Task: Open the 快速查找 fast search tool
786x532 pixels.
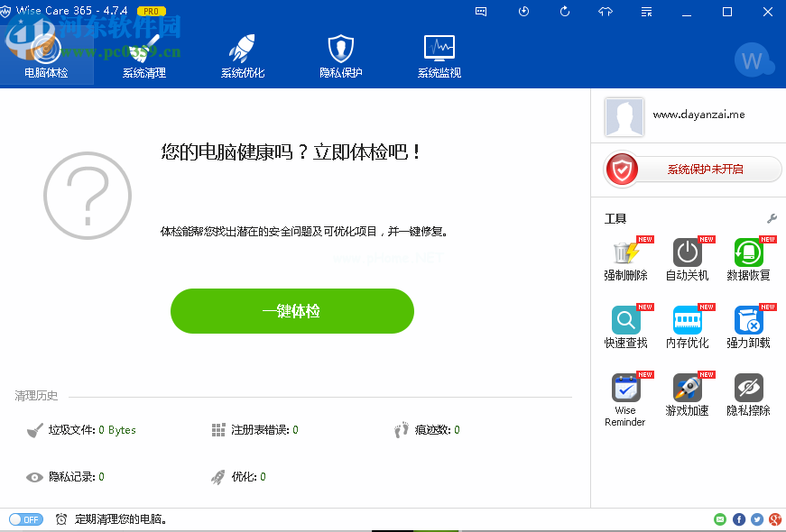Action: tap(625, 321)
